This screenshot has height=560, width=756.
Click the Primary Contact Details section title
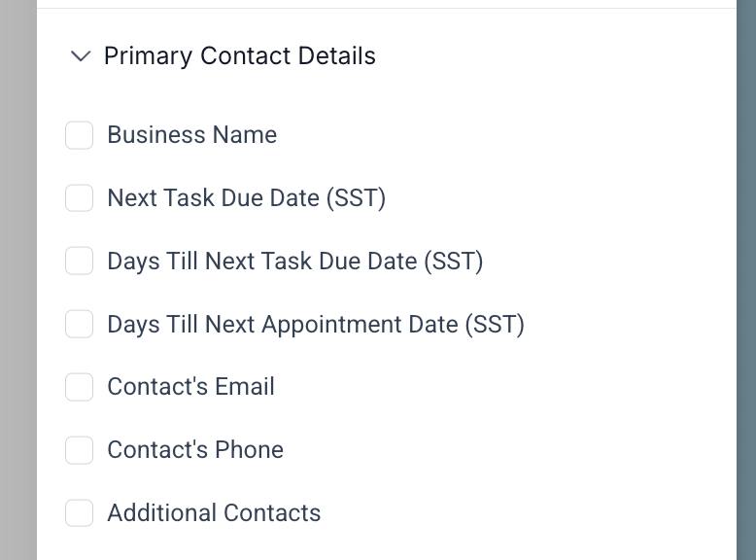(239, 56)
